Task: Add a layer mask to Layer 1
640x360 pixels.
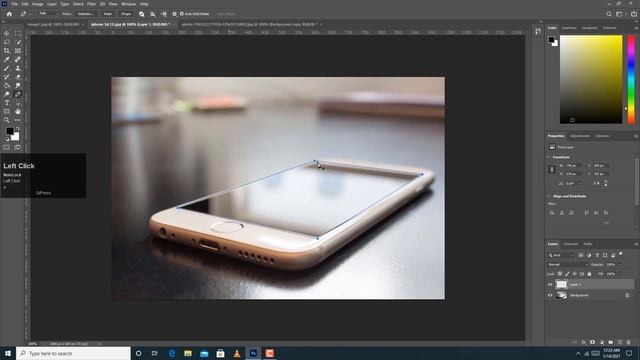Action: tap(593, 342)
